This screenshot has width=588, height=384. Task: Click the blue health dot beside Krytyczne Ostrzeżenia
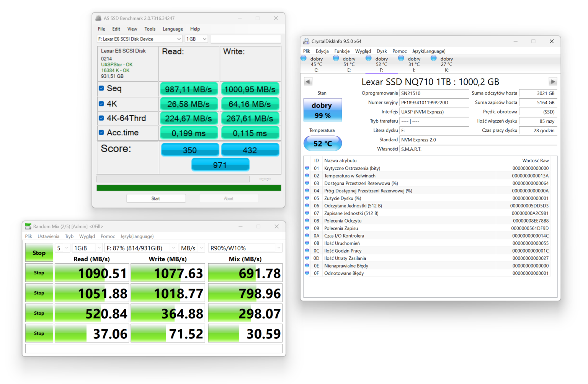coord(307,168)
